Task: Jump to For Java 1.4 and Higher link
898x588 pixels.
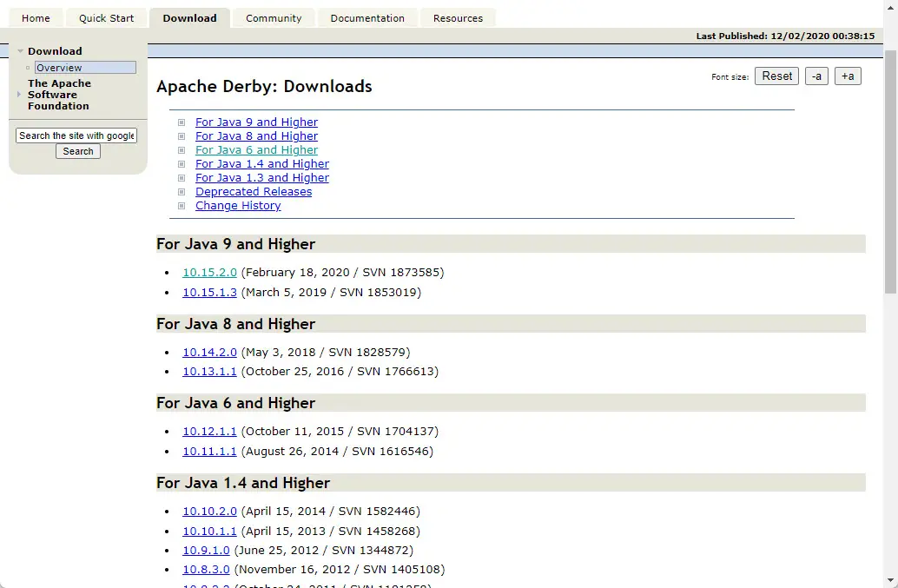Action: 261,164
